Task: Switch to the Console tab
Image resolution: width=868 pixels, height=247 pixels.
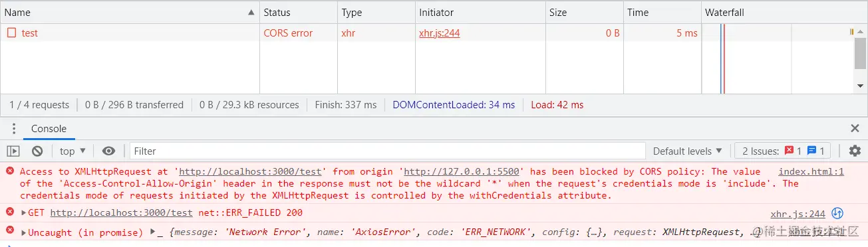Action: click(49, 128)
